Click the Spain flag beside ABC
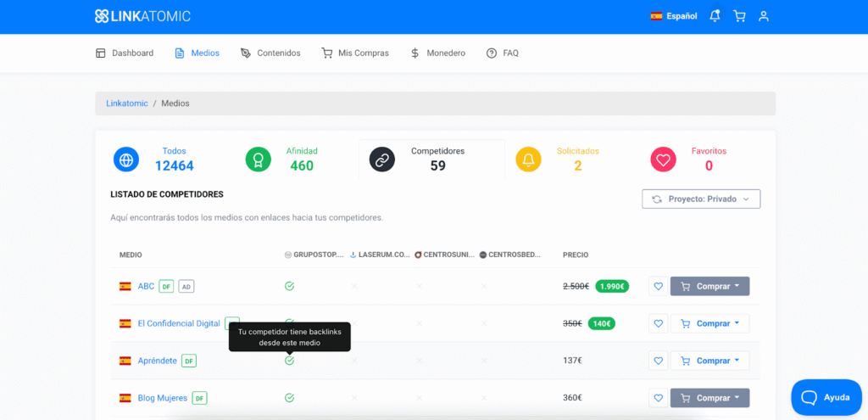This screenshot has width=868, height=420. point(125,287)
